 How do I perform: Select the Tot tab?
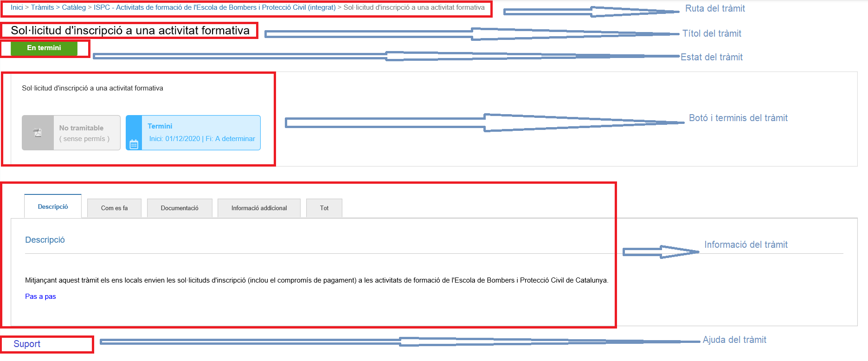pyautogui.click(x=324, y=208)
